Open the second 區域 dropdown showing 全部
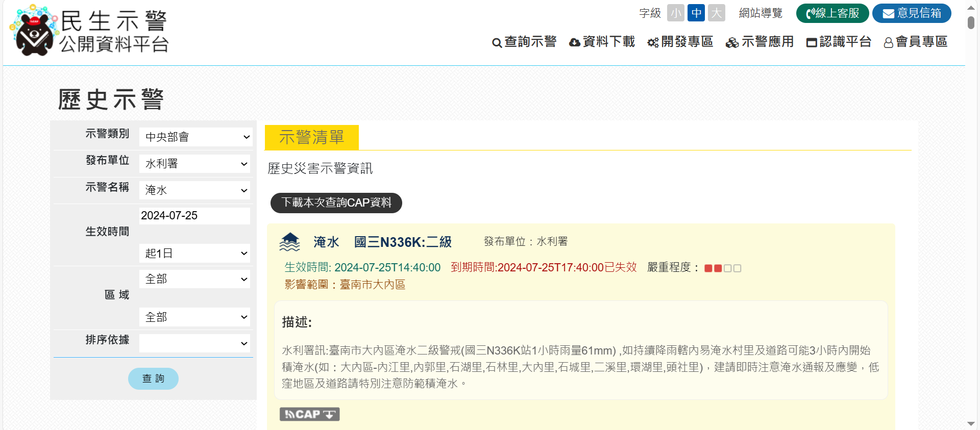 tap(194, 317)
